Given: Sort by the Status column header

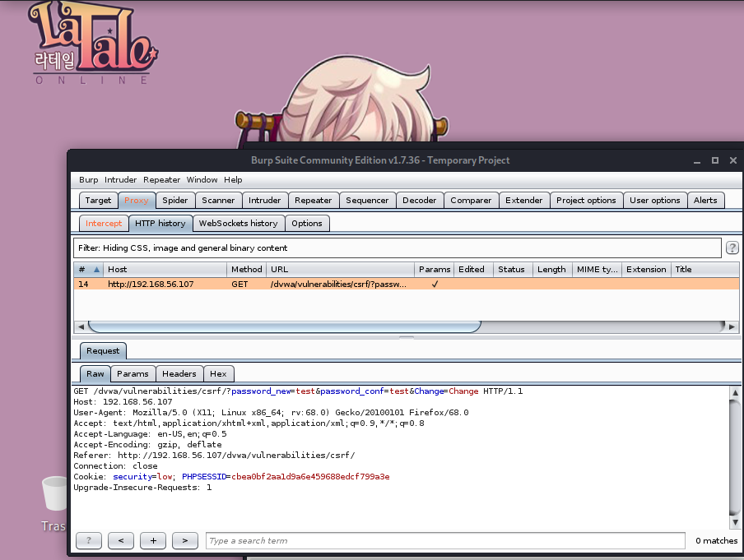Looking at the screenshot, I should click(514, 270).
